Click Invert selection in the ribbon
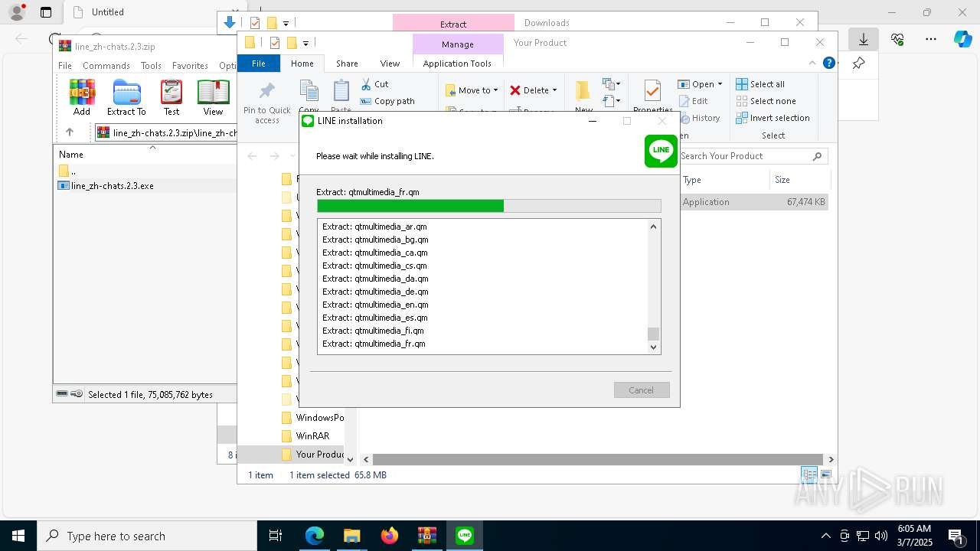This screenshot has height=551, width=980. coord(773,118)
